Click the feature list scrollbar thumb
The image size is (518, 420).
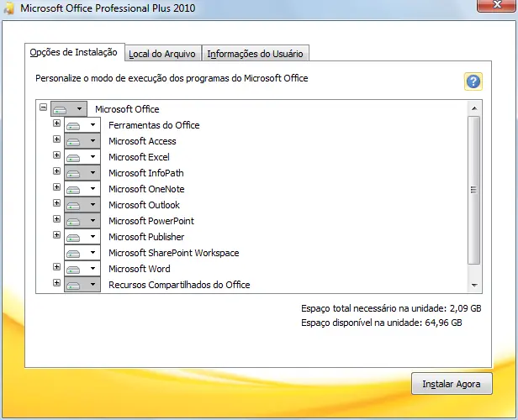(x=474, y=190)
